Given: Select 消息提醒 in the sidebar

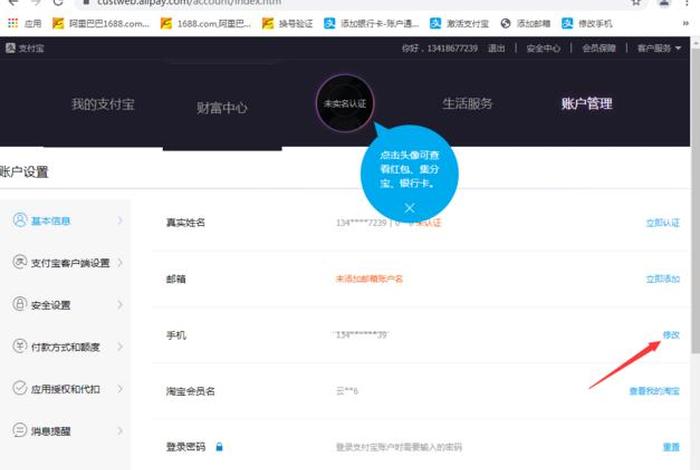Looking at the screenshot, I should tap(50, 431).
